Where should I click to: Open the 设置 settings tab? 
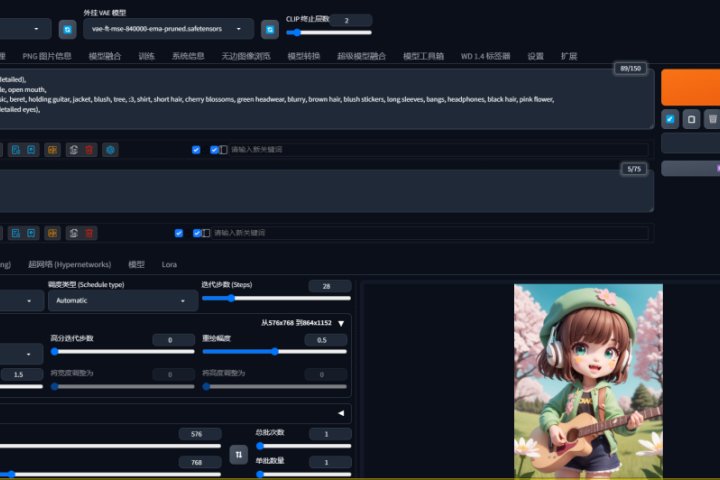click(535, 56)
